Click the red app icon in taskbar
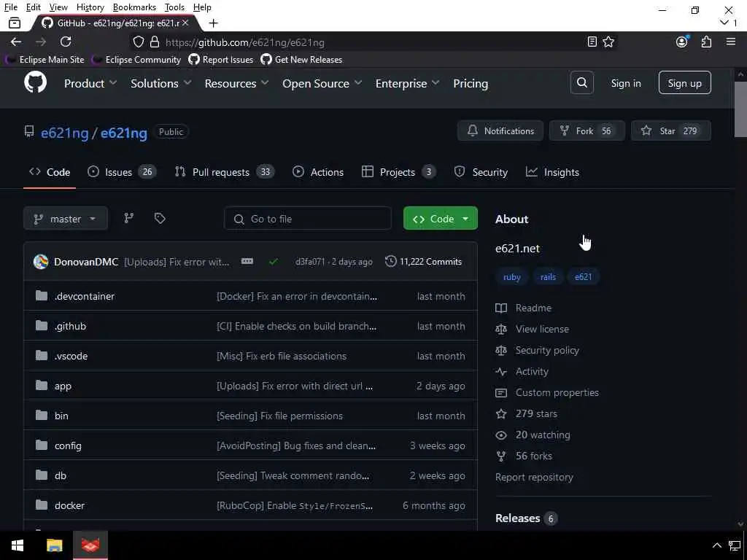 (x=90, y=545)
